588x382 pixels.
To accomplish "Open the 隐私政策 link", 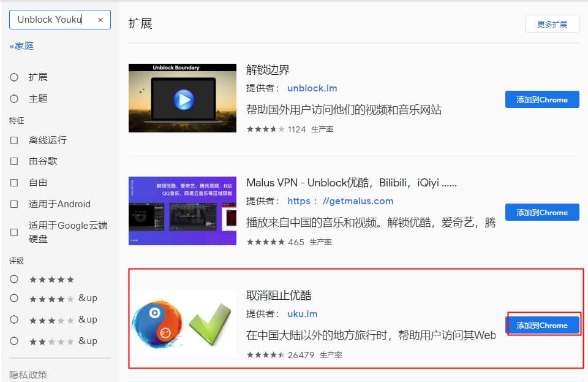I will click(x=28, y=375).
